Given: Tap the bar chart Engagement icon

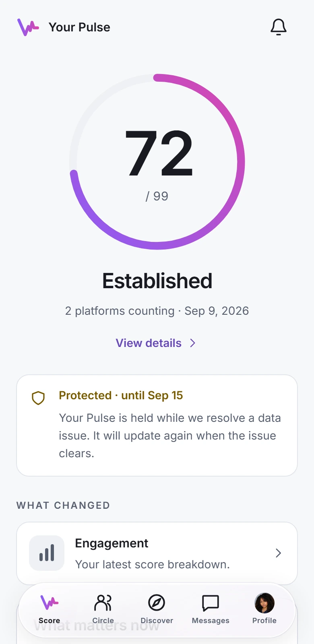Looking at the screenshot, I should pos(47,553).
